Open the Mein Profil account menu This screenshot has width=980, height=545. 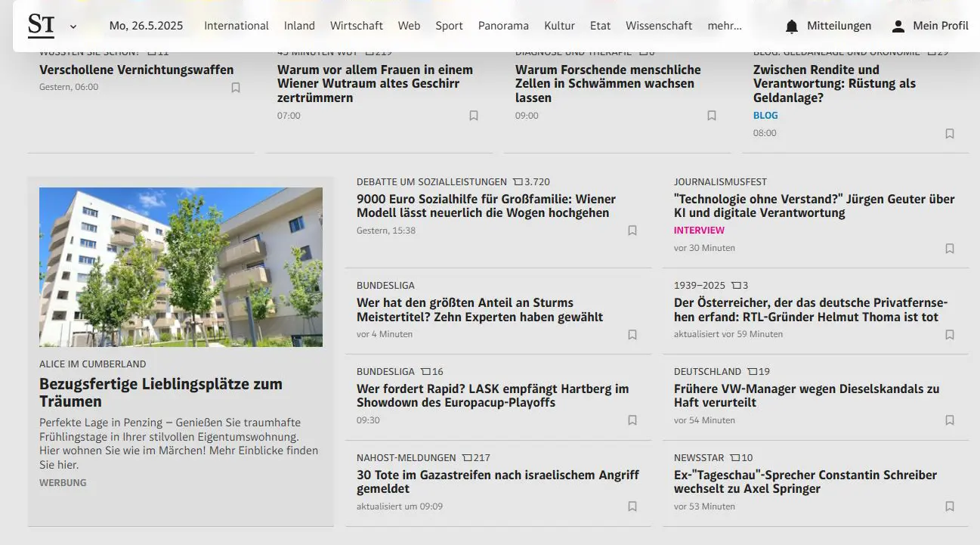[x=940, y=26]
